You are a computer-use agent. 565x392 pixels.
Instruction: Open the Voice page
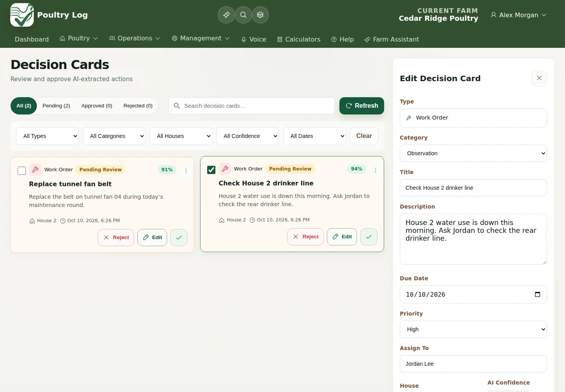[253, 39]
